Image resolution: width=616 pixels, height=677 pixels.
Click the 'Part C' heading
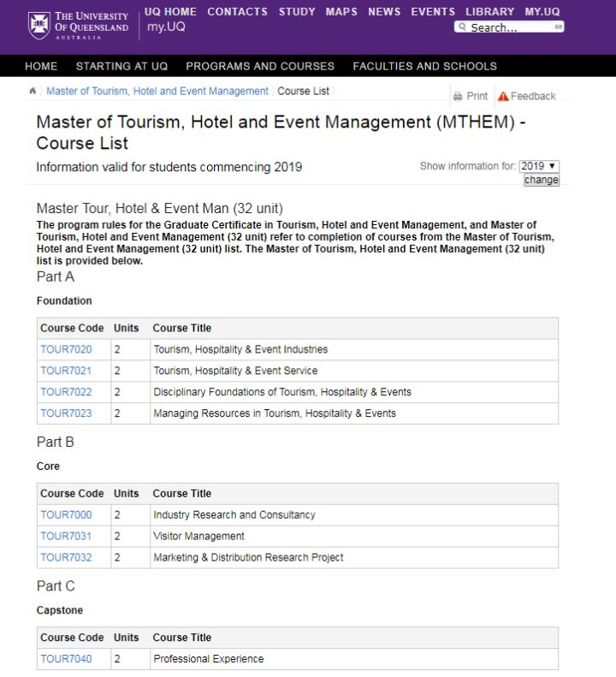coord(56,586)
